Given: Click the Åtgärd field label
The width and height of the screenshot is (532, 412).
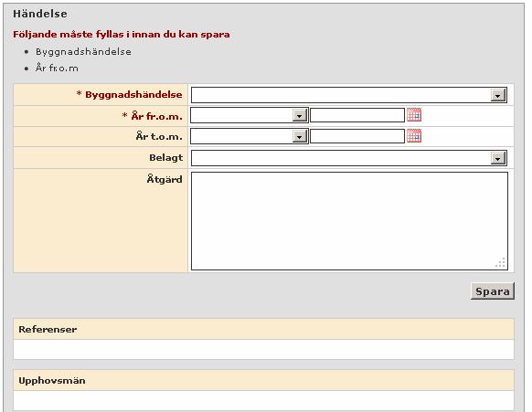Looking at the screenshot, I should point(165,179).
